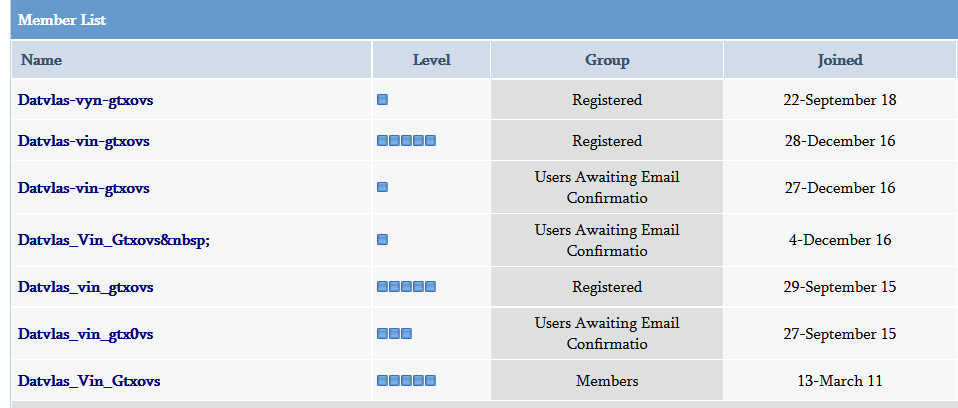Click joined date 27-September 15
The width and height of the screenshot is (958, 408).
(840, 334)
